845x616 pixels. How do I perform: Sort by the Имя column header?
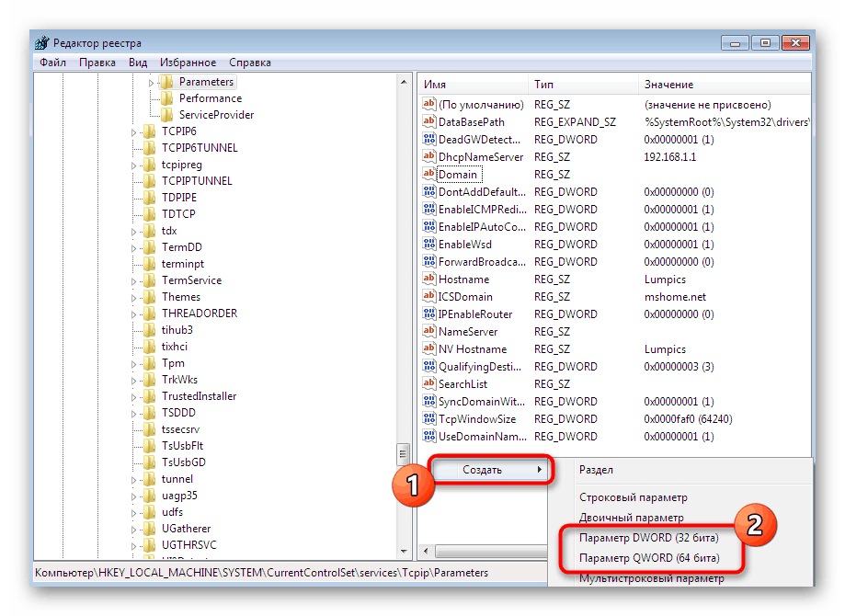point(474,85)
